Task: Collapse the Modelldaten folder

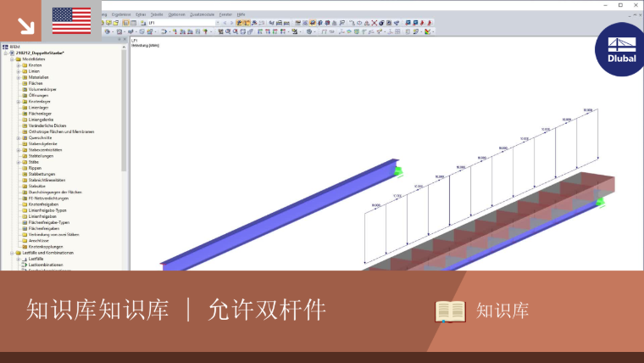Action: pyautogui.click(x=13, y=59)
